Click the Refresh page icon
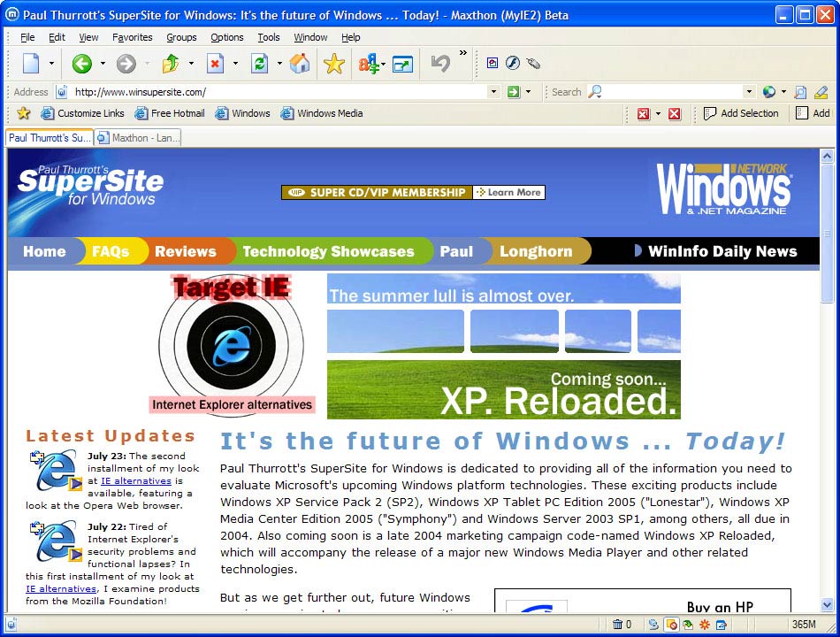Screen dimensions: 840x637 tap(259, 64)
